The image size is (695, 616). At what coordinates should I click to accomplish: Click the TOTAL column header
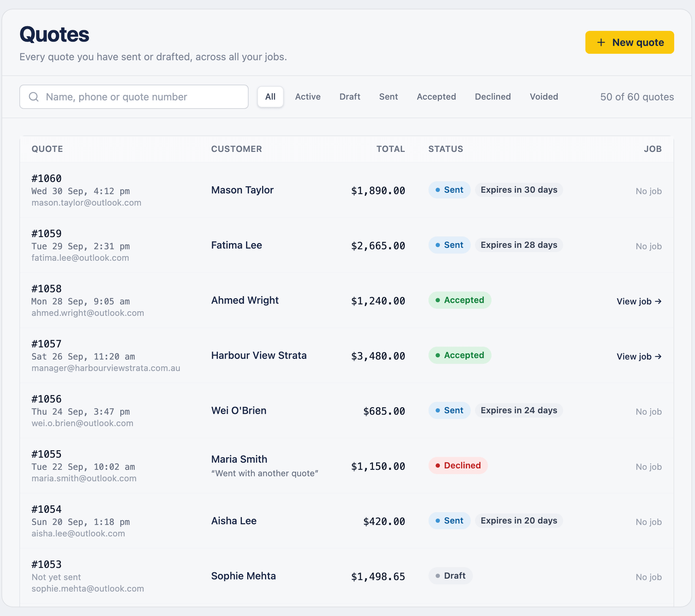pyautogui.click(x=391, y=149)
